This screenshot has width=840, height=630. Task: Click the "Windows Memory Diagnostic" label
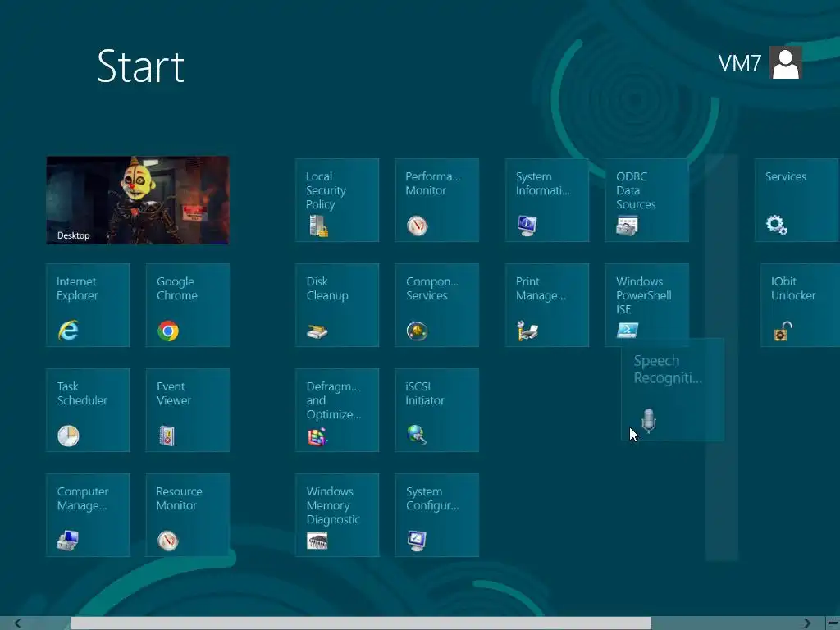point(333,505)
